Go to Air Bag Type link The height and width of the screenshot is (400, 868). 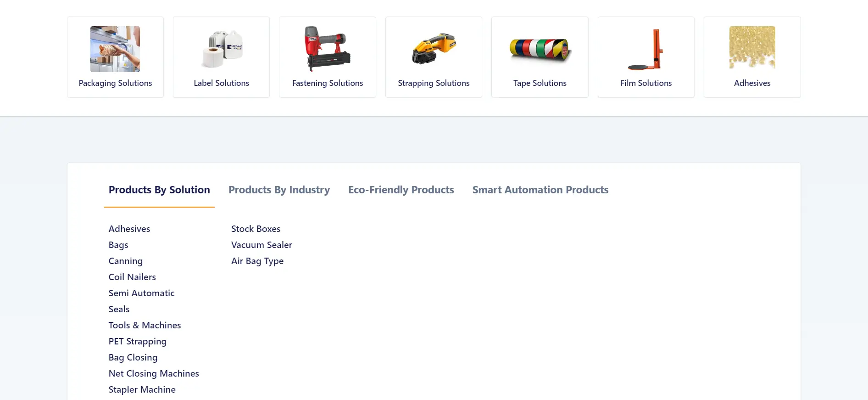coord(257,261)
